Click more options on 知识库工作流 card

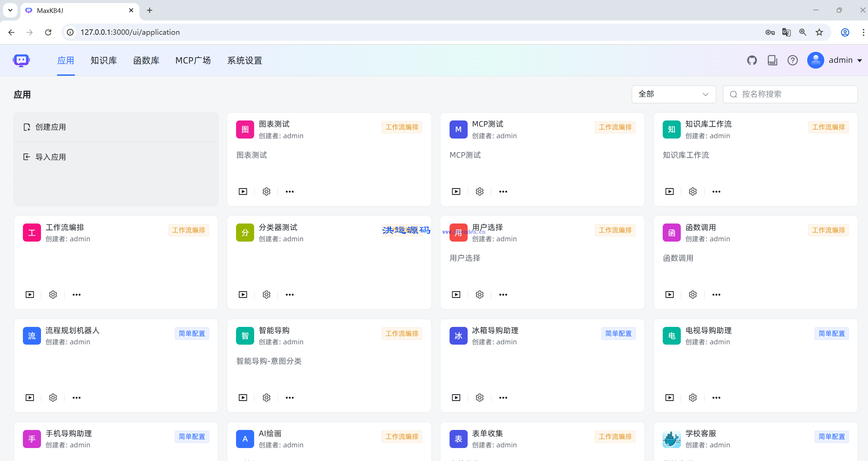(716, 191)
